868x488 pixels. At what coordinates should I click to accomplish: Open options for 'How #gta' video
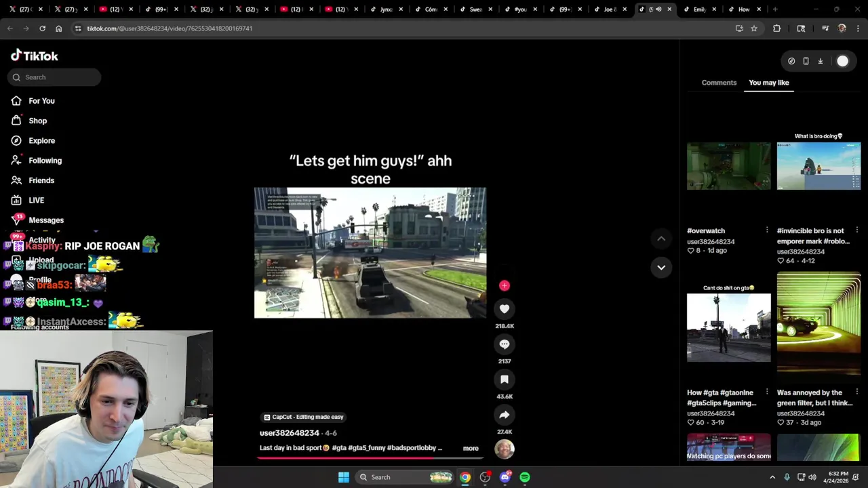click(767, 392)
